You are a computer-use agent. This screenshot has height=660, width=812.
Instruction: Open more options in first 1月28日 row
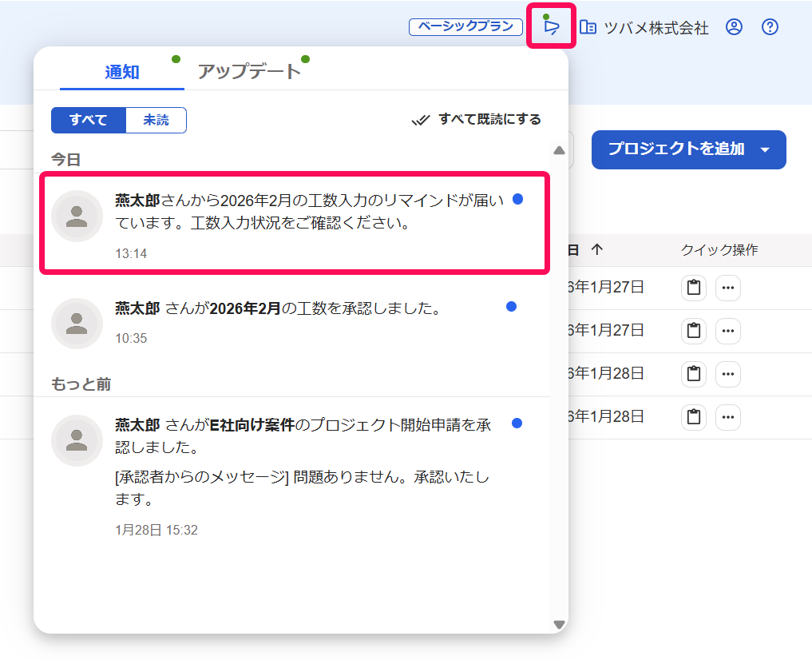[728, 373]
